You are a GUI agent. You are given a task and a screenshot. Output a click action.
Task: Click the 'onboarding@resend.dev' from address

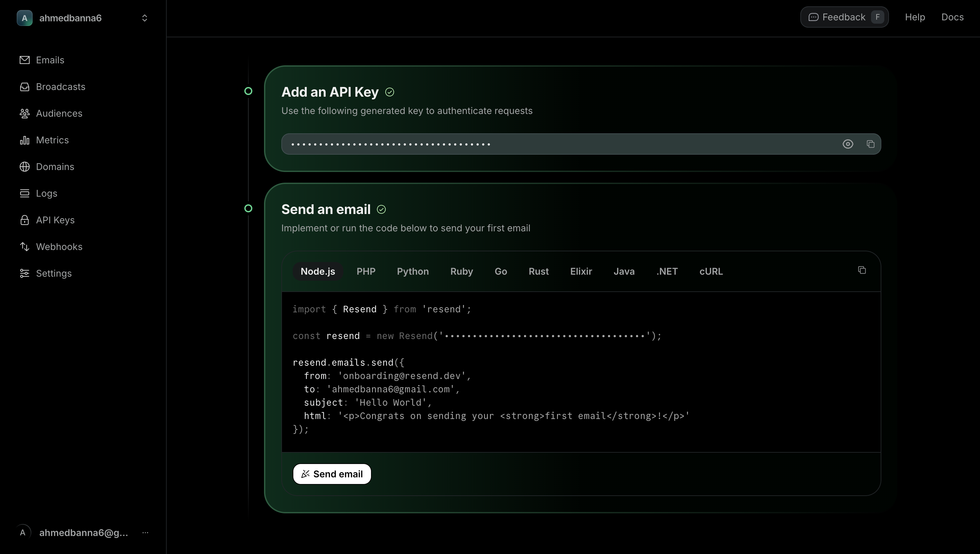pyautogui.click(x=402, y=376)
